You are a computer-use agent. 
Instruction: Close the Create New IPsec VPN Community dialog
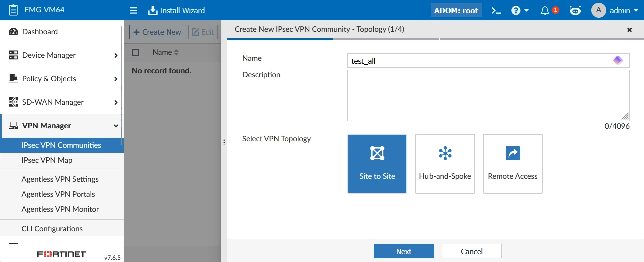point(630,30)
